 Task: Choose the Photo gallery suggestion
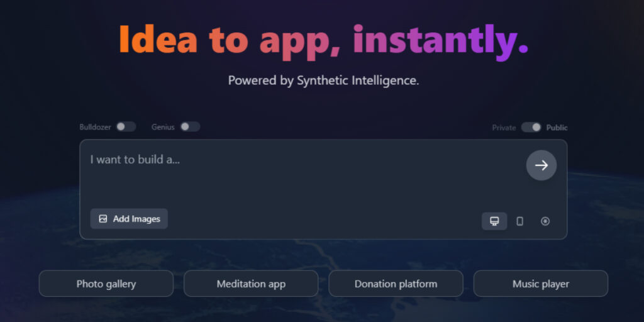[106, 284]
